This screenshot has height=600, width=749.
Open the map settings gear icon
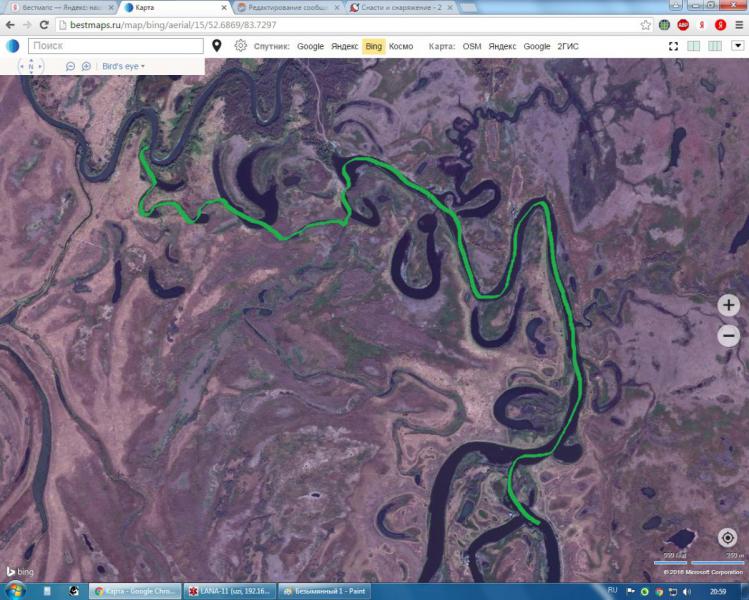click(x=240, y=46)
